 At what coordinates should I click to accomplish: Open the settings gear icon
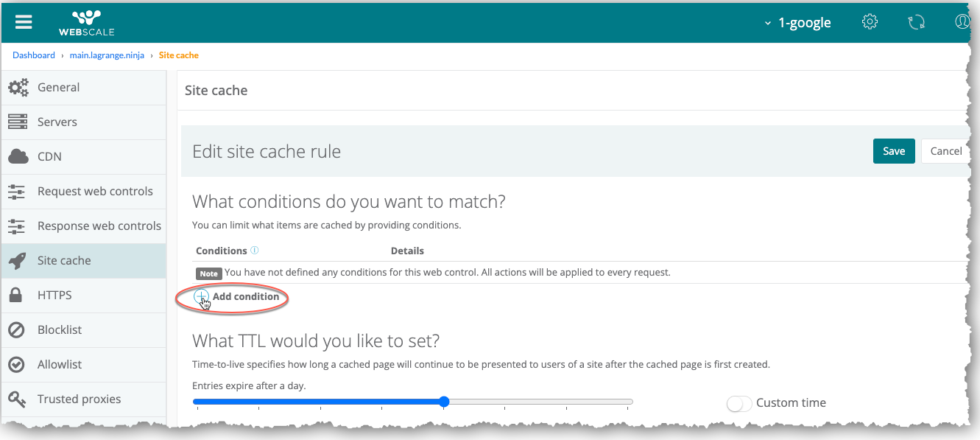tap(870, 21)
